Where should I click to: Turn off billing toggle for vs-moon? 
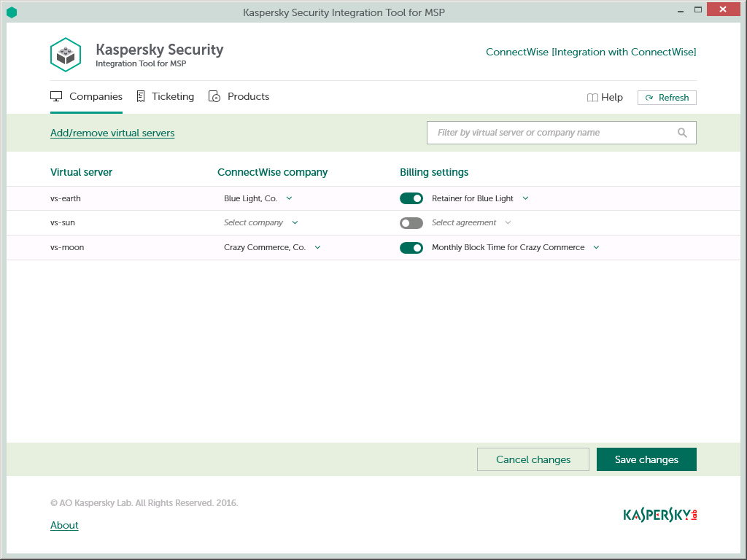click(411, 248)
